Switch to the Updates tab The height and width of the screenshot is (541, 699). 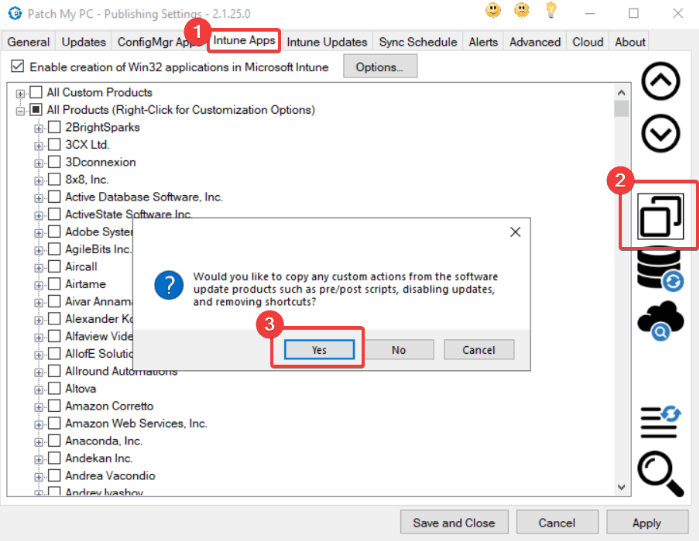pos(84,42)
